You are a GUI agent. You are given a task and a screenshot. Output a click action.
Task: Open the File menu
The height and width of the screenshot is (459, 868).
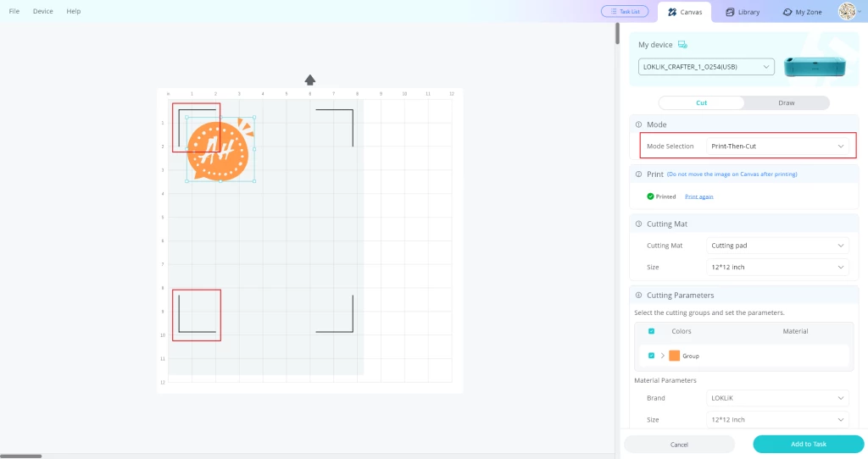point(14,11)
